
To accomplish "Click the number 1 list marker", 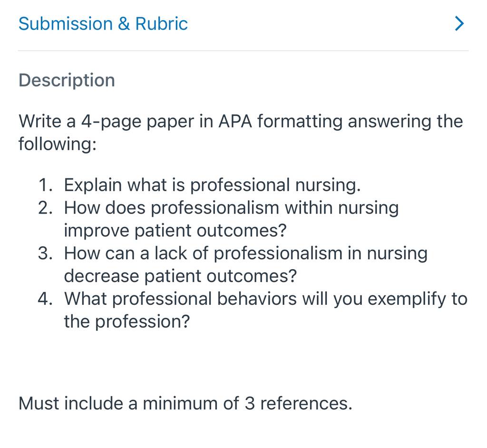I will click(45, 185).
